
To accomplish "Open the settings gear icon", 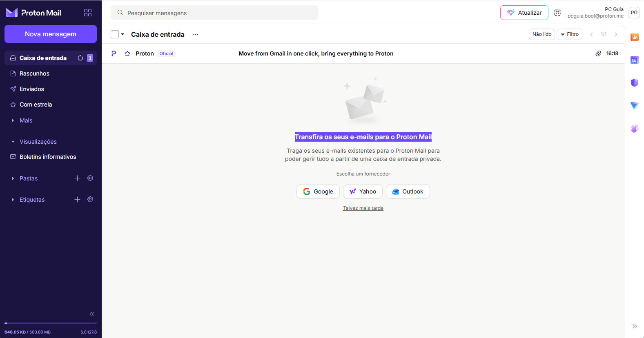I will [x=557, y=13].
